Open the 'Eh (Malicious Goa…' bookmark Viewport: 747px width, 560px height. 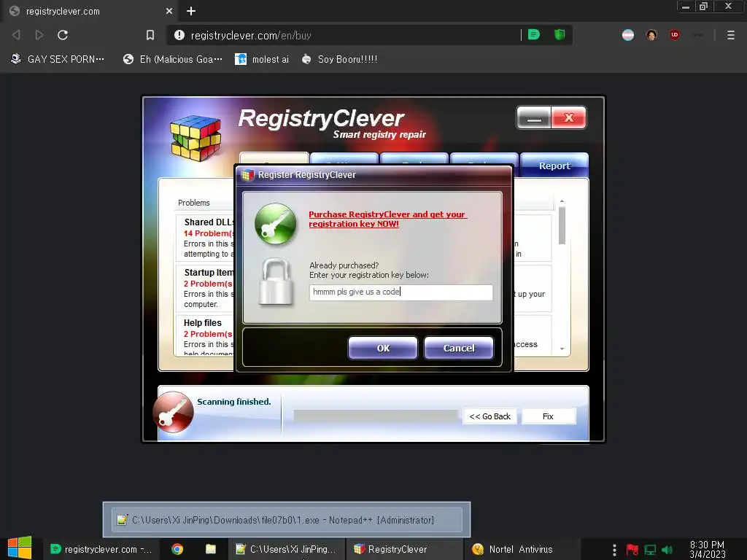click(x=172, y=60)
